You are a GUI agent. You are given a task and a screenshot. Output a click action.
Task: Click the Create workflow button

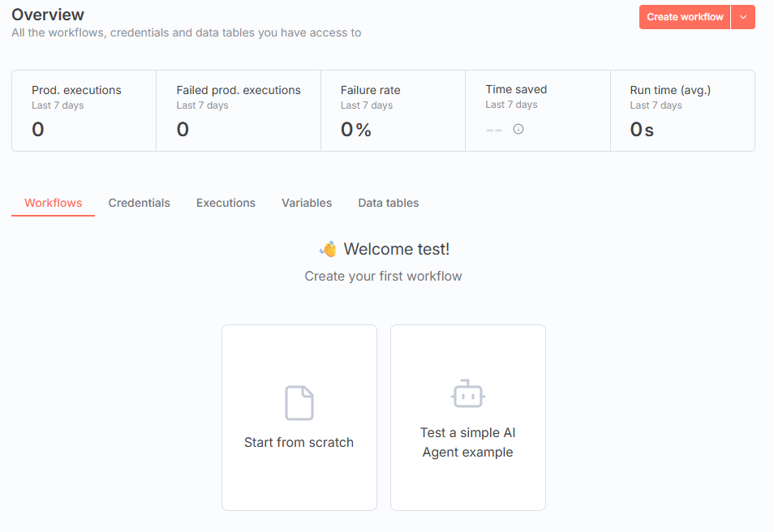point(685,17)
